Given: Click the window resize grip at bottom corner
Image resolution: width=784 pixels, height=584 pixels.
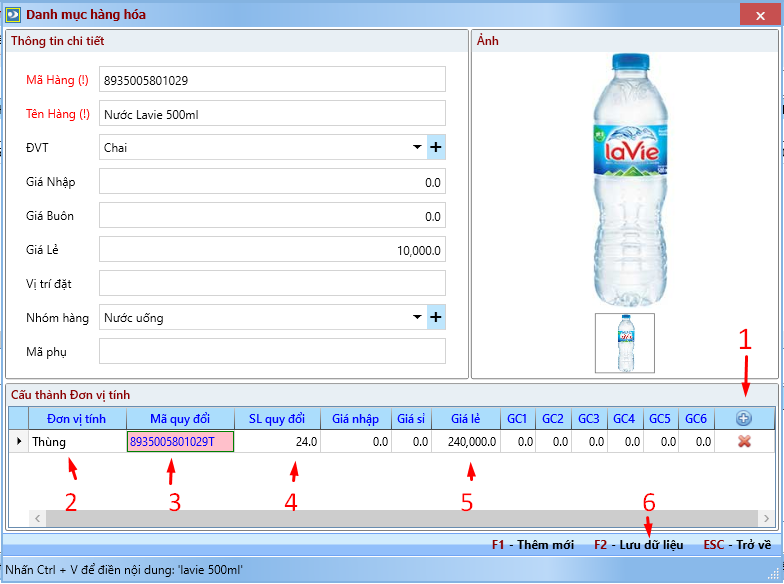Looking at the screenshot, I should (774, 574).
